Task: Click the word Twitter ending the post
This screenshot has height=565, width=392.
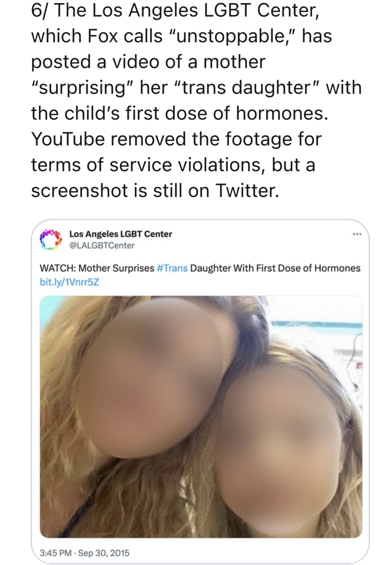Action: pos(247,190)
